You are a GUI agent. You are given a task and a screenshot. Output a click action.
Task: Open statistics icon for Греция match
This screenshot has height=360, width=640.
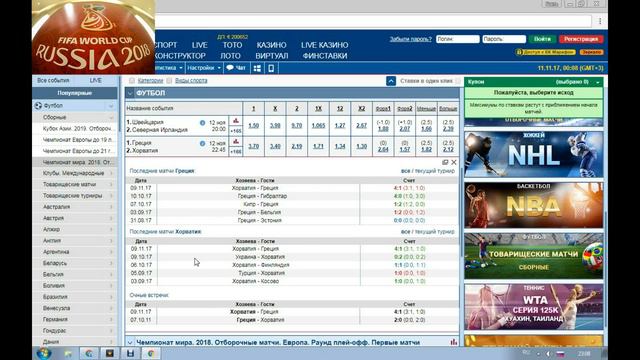point(236,142)
